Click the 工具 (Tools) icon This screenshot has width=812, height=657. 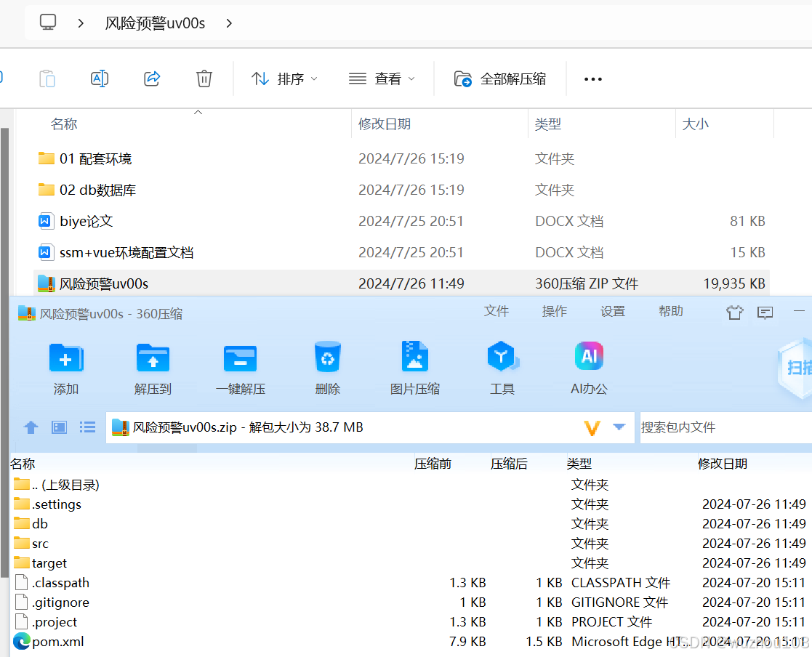(x=502, y=367)
